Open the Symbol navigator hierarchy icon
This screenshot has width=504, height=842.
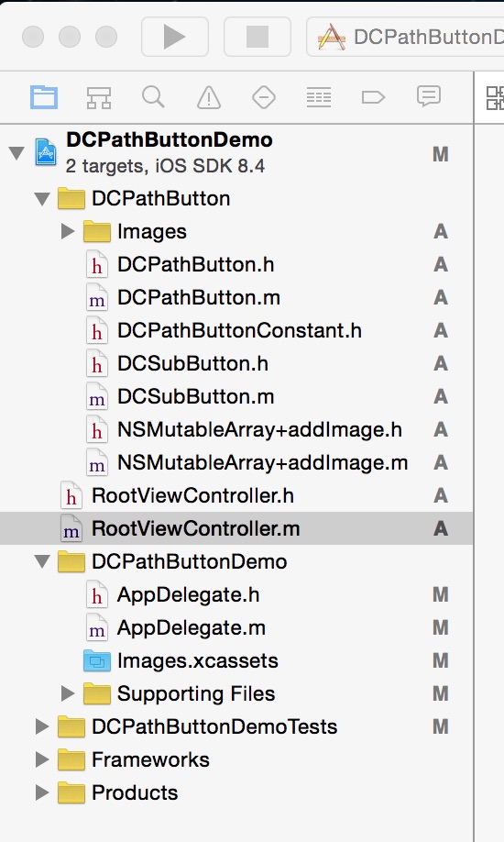coord(99,98)
